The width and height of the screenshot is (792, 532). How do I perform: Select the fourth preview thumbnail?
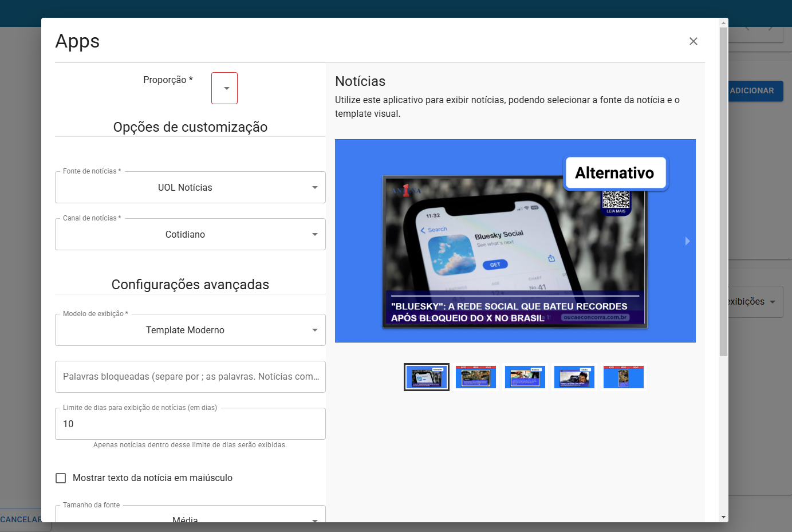tap(574, 377)
